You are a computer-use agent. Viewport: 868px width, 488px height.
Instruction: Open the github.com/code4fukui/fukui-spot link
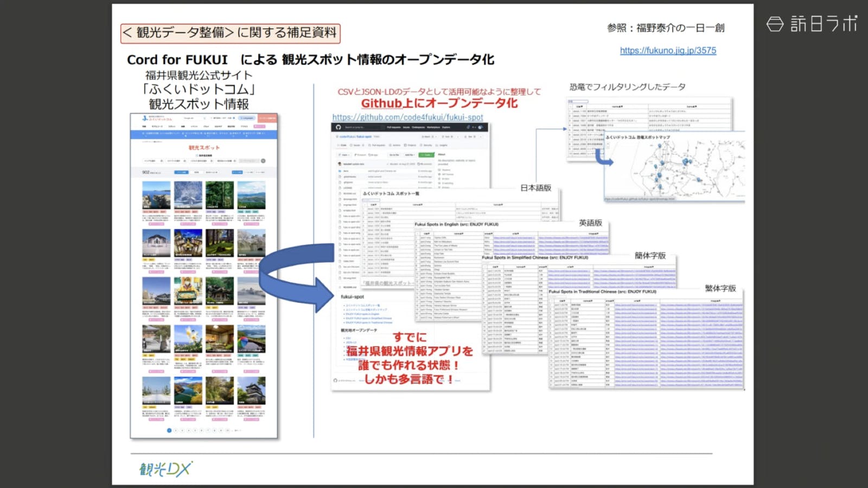[407, 117]
